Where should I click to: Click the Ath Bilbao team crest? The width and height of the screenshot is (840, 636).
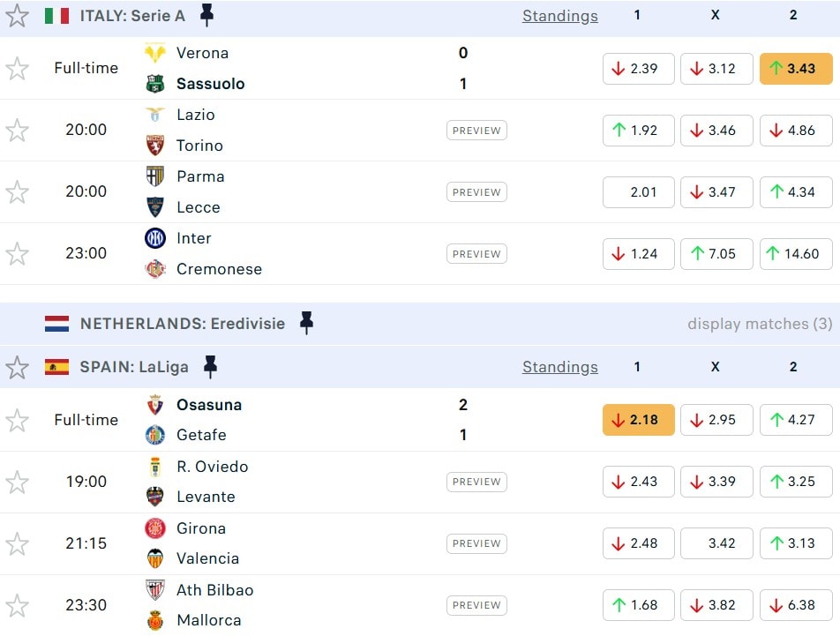click(x=155, y=590)
